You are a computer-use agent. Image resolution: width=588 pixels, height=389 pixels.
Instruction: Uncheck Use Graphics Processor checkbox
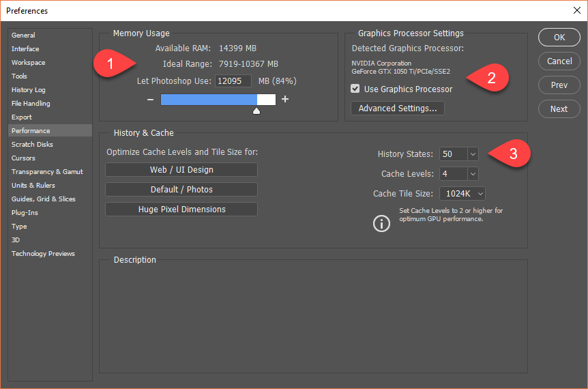point(355,89)
